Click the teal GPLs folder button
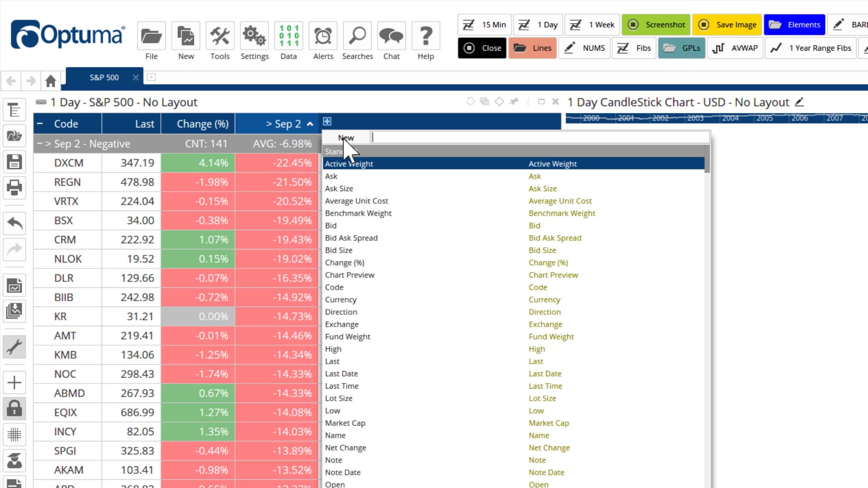Viewport: 868px width, 488px height. pos(682,48)
